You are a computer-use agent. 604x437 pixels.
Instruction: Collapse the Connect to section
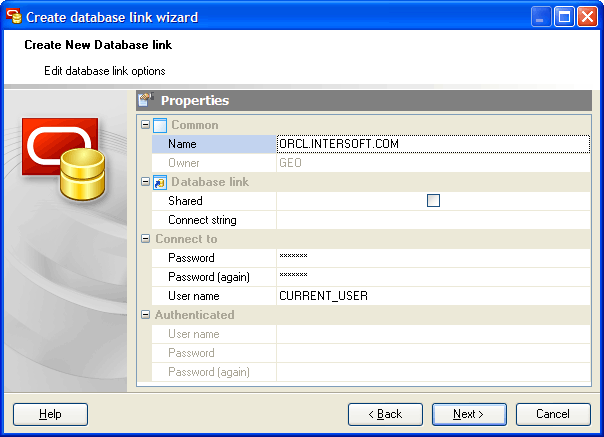click(x=145, y=239)
